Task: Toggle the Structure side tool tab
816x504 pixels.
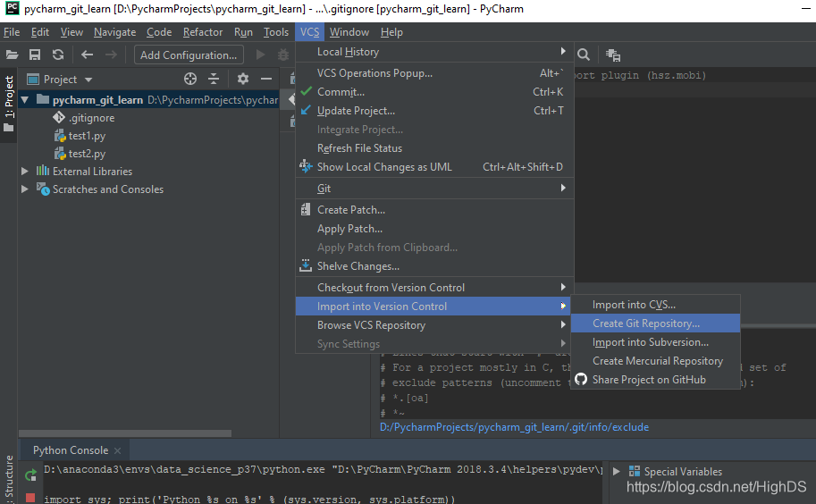Action: pos(9,477)
